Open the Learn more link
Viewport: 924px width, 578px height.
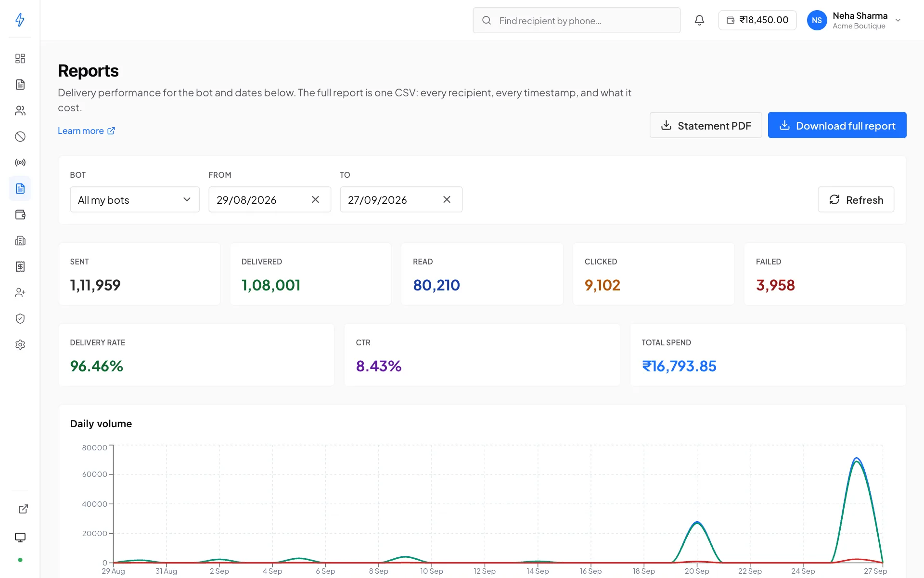(86, 131)
